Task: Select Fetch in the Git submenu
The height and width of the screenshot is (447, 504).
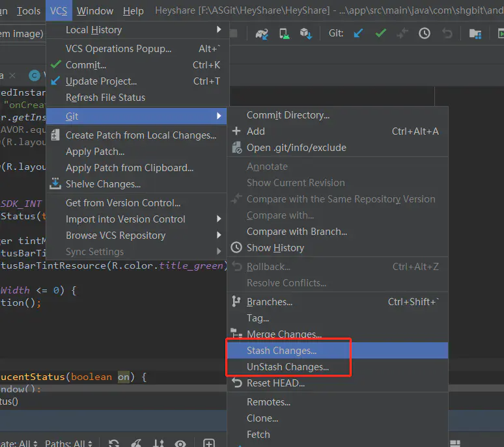Action: [x=337, y=435]
